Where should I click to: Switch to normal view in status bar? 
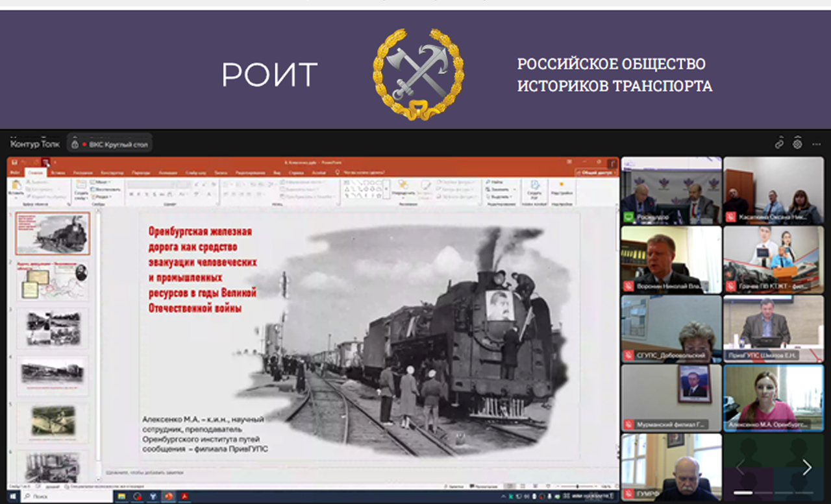point(510,486)
